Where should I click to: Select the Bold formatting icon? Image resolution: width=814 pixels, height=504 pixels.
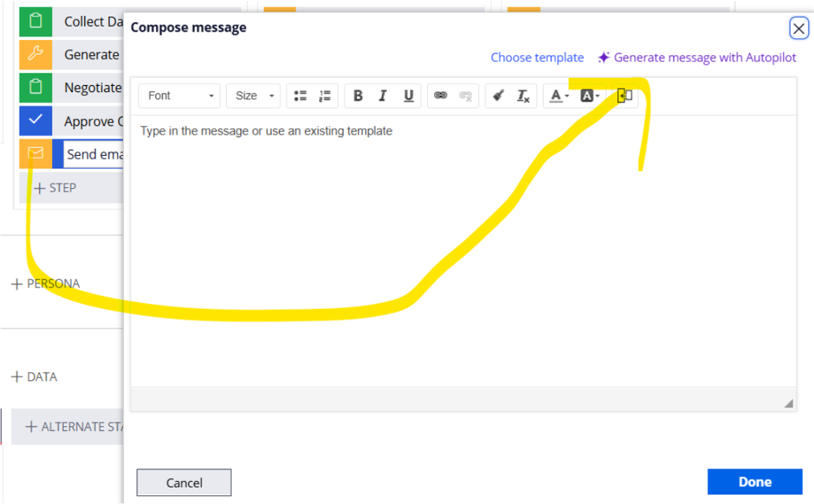point(358,95)
